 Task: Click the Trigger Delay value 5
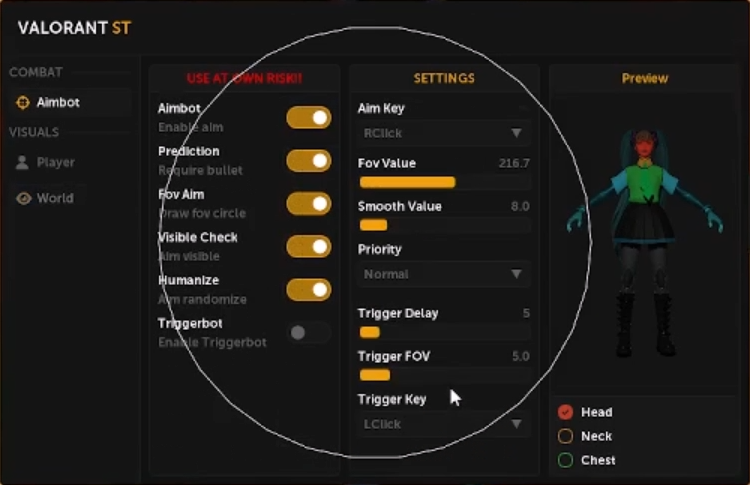coord(526,313)
